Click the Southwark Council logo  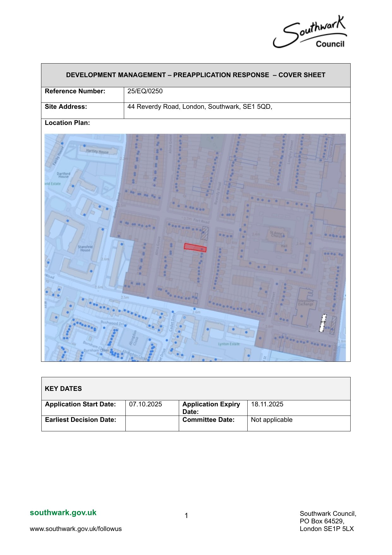[310, 33]
